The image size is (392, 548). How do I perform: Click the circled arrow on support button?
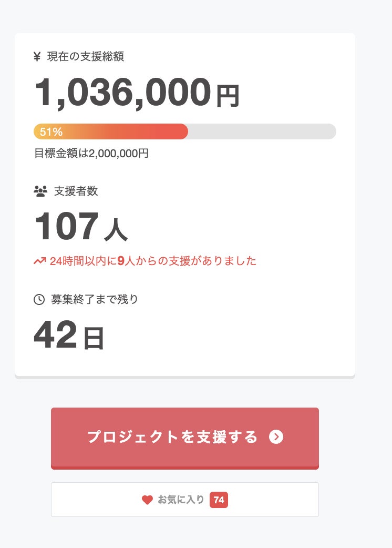point(276,437)
